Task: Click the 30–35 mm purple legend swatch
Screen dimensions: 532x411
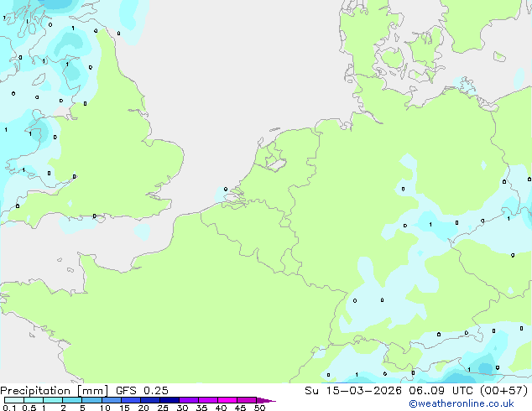Action: pos(188,400)
